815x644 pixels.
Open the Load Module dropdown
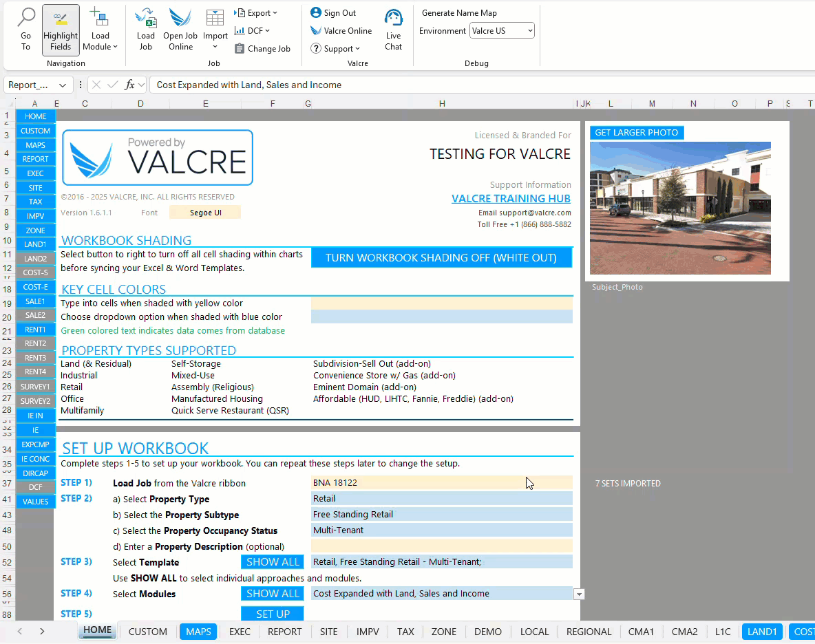click(100, 30)
